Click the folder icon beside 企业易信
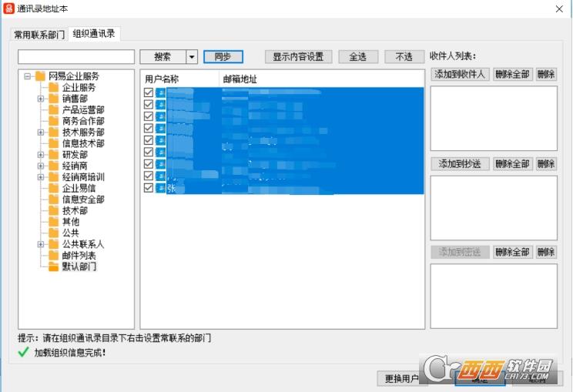 [x=54, y=188]
